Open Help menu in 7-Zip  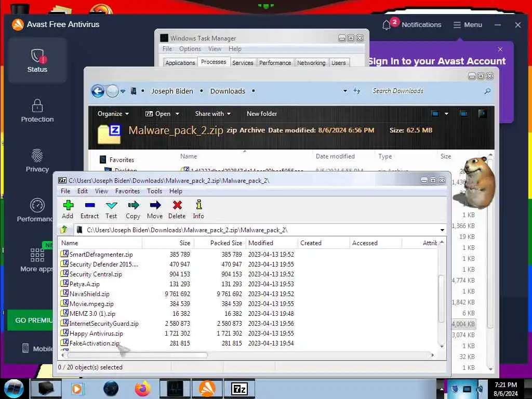[x=176, y=191]
